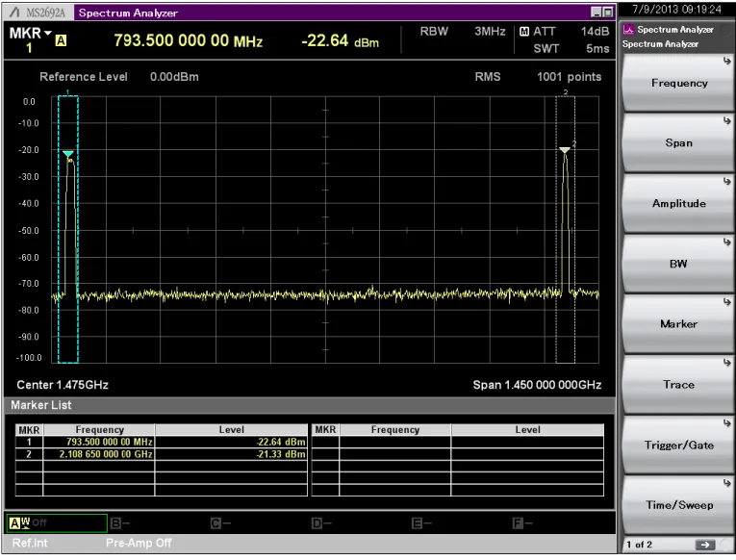Expand the MKR dropdown arrow
736x560 pixels.
(47, 34)
